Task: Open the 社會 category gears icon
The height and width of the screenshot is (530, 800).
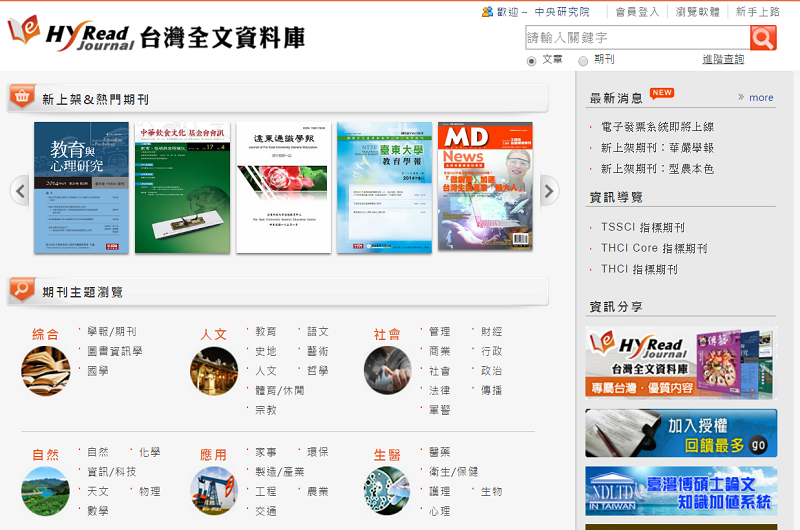Action: click(x=387, y=369)
